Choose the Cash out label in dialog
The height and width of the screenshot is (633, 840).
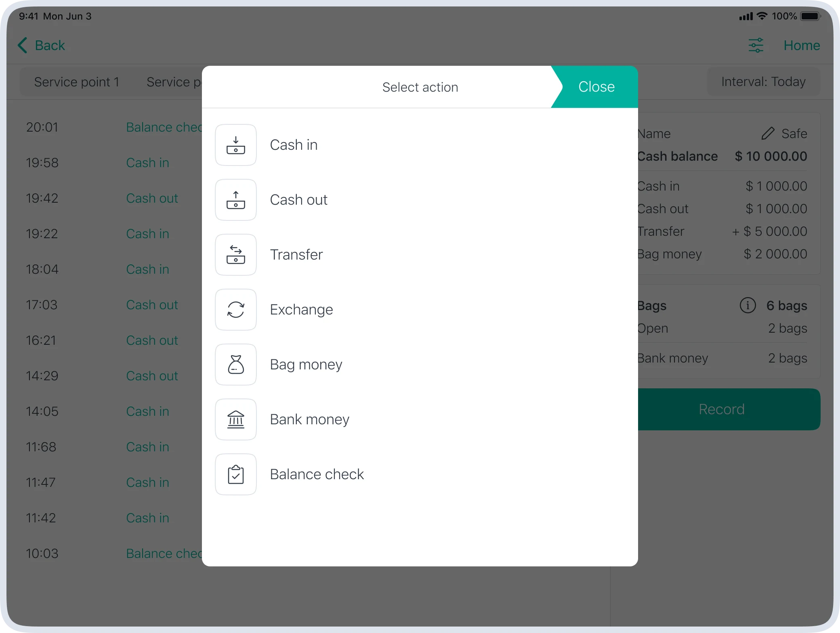point(298,200)
